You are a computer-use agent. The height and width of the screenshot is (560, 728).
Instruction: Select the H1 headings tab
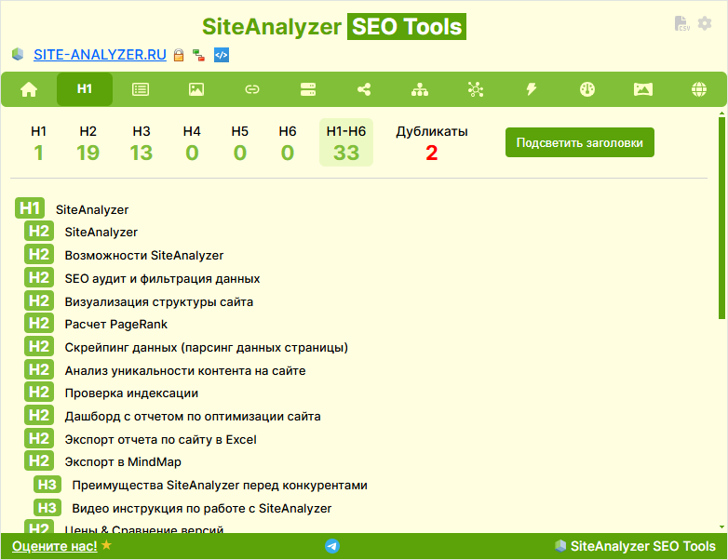coord(85,89)
